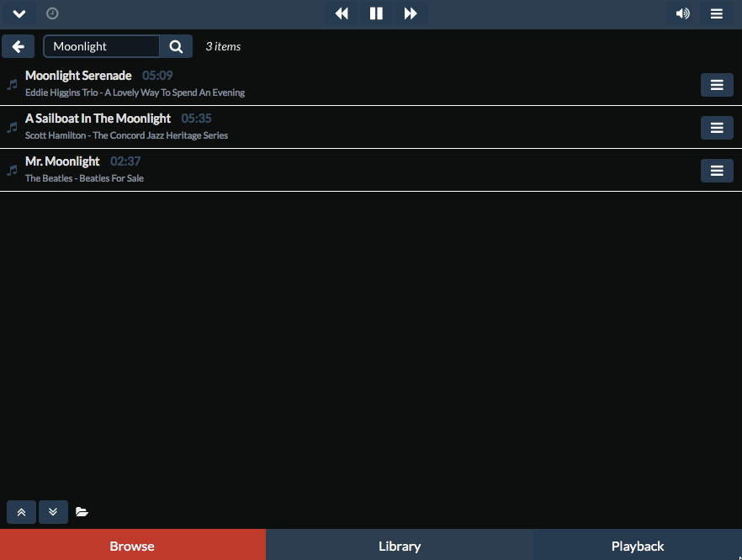This screenshot has width=742, height=560.
Task: Skip to the next track
Action: [x=411, y=13]
